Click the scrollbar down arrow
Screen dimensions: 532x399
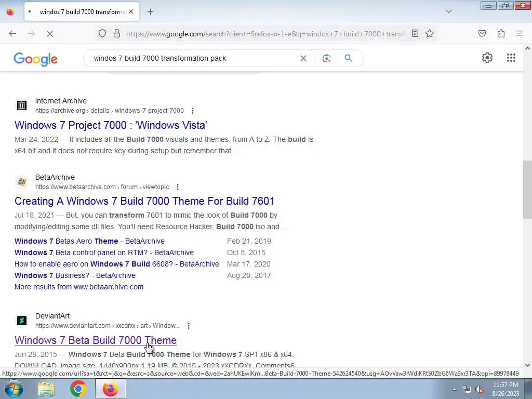click(527, 365)
